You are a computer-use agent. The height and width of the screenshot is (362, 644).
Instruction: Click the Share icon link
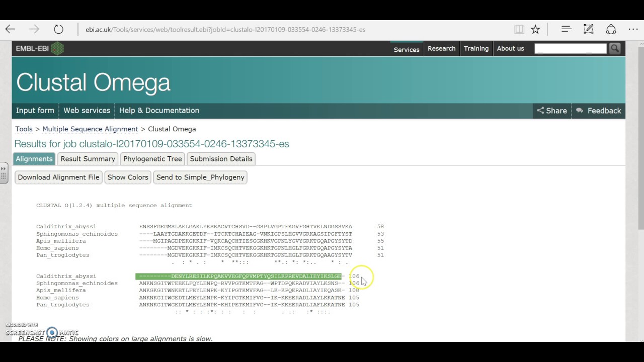pyautogui.click(x=552, y=111)
